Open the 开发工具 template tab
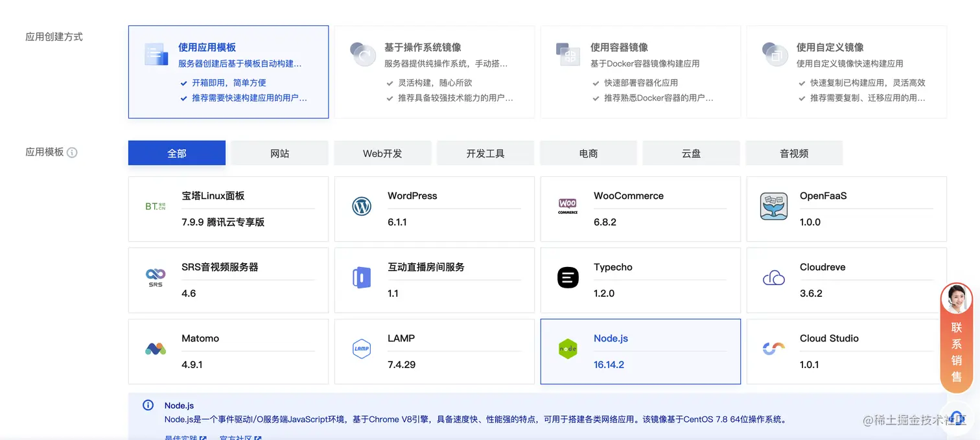980x440 pixels. 485,153
